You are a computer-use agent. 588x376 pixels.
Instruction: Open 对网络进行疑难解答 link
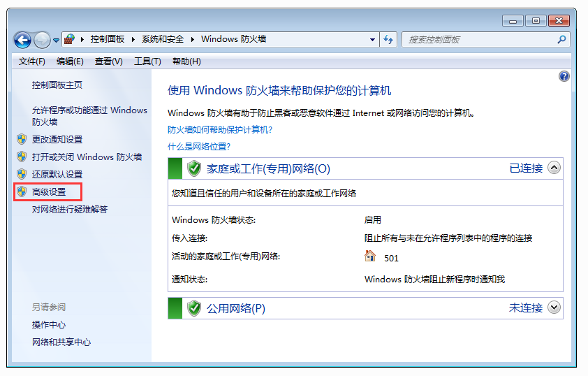tap(70, 209)
